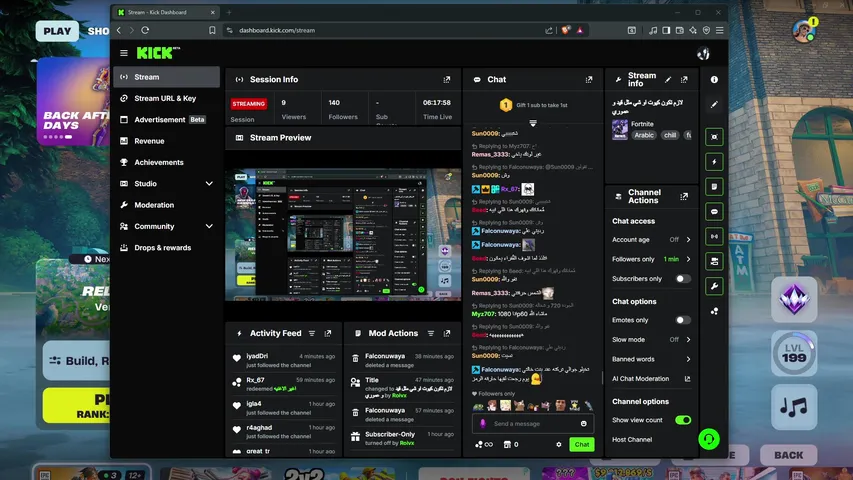This screenshot has height=480, width=853.
Task: Pop out the Stream info panel
Action: coord(684,79)
